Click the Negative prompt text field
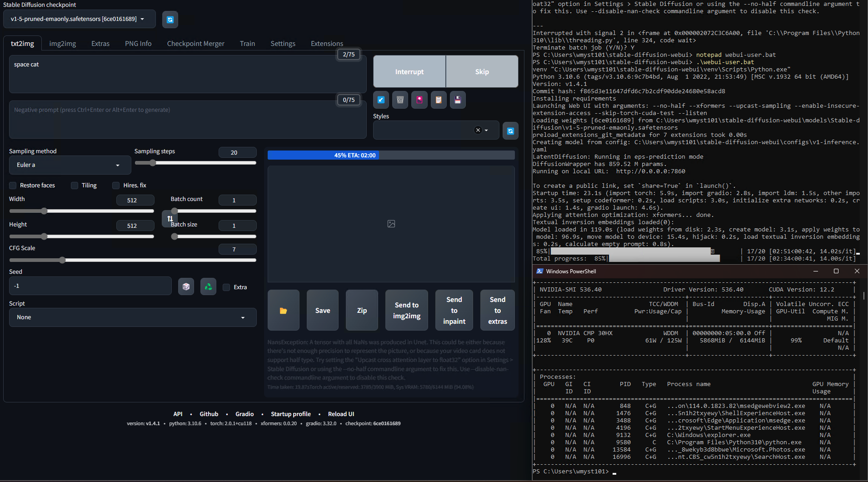 pyautogui.click(x=187, y=120)
